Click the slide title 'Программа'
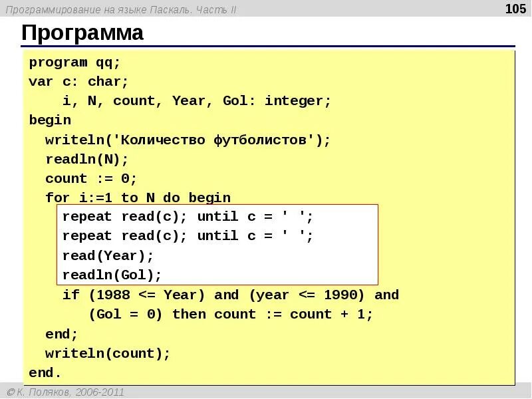The width and height of the screenshot is (532, 399). tap(82, 33)
